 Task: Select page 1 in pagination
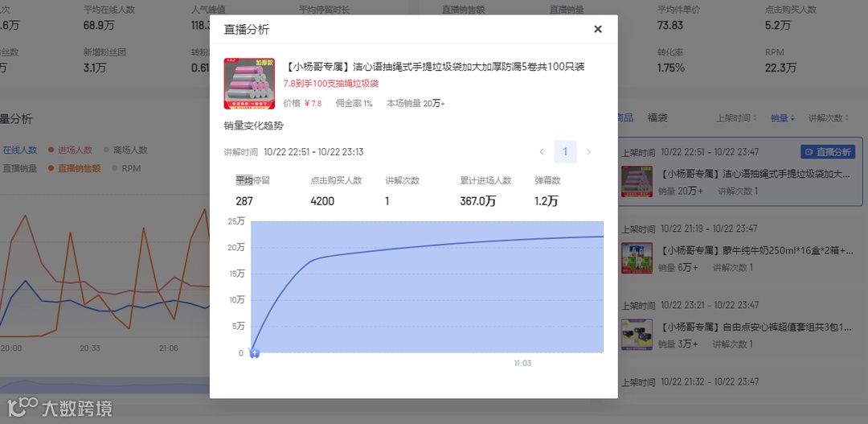click(x=565, y=152)
